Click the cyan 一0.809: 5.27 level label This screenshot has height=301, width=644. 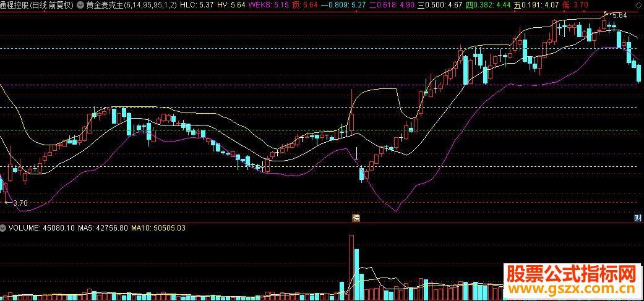[x=343, y=6]
